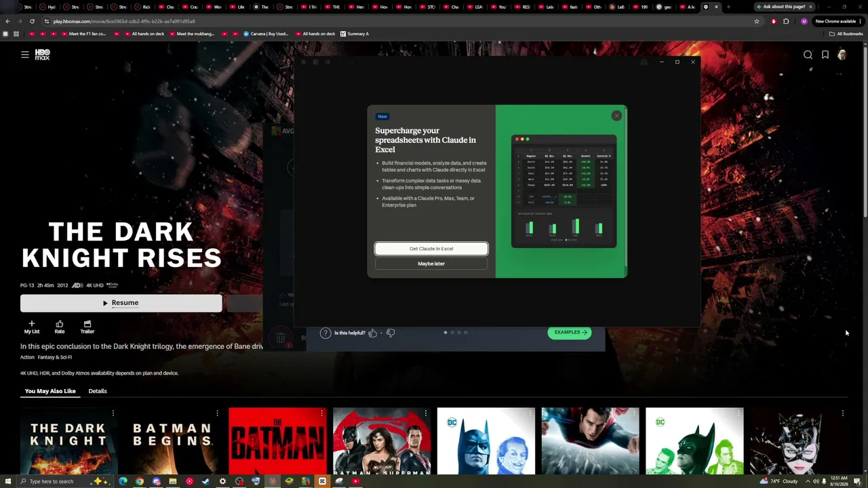Open the Windows notification center

click(x=857, y=481)
